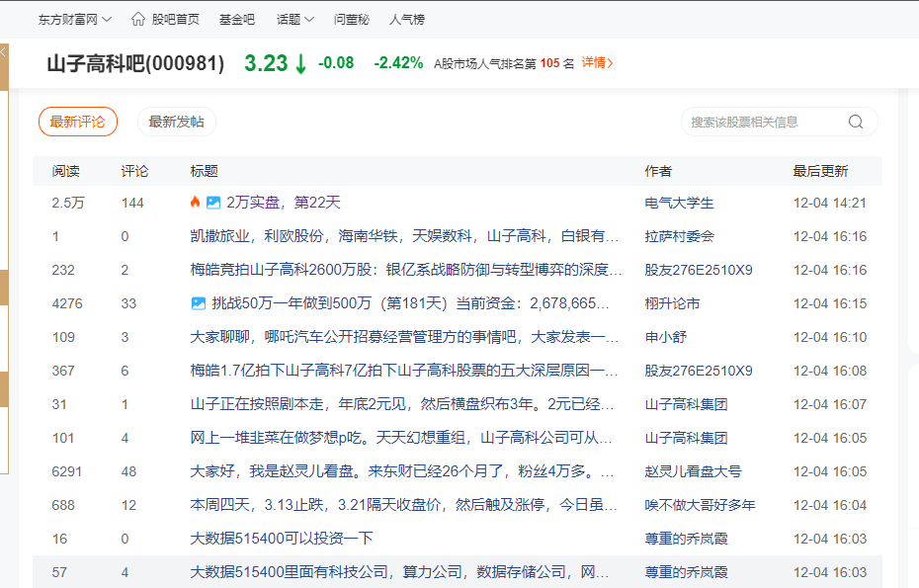Open the post starting 凯撒旅业，利欧股份
Viewport: 919px width, 588px height.
tap(404, 236)
